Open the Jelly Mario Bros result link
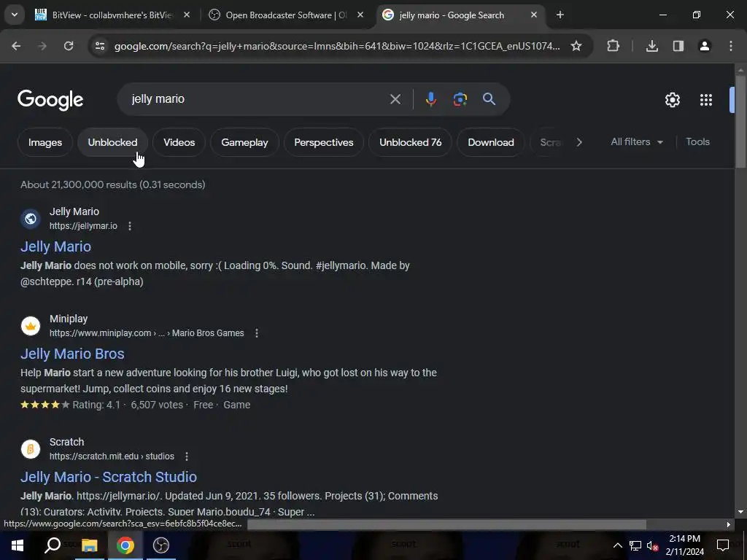747x560 pixels. tap(72, 354)
